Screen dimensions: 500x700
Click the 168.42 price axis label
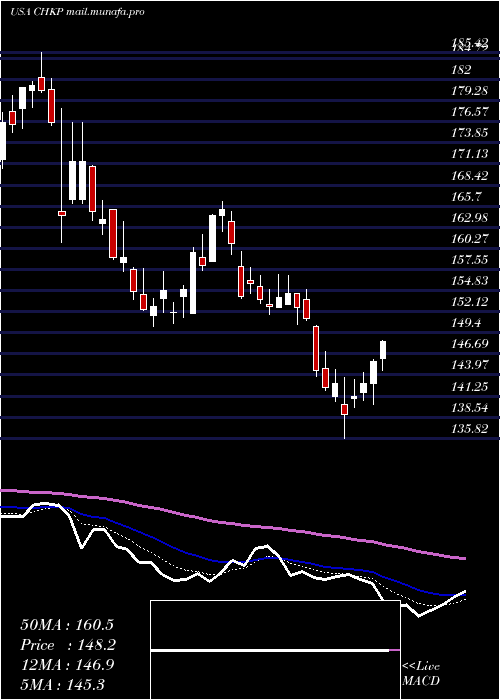pos(470,175)
